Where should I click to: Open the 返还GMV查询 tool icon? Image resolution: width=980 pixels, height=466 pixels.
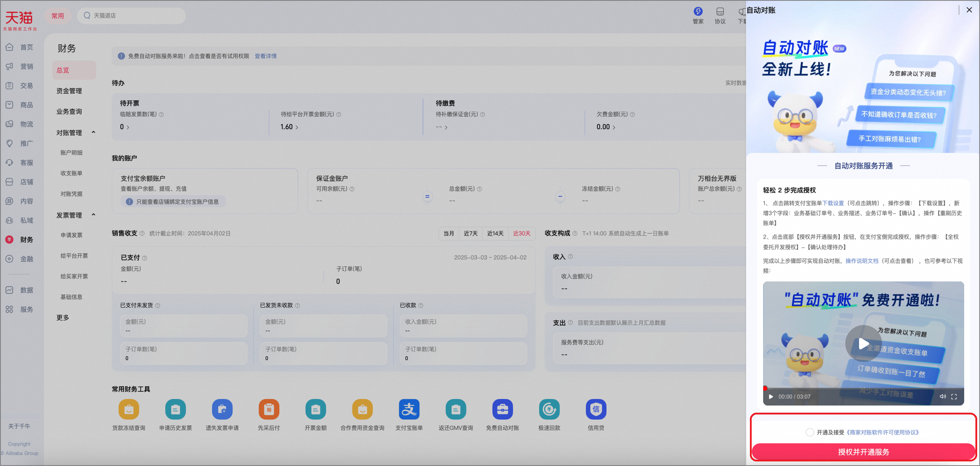pyautogui.click(x=456, y=409)
